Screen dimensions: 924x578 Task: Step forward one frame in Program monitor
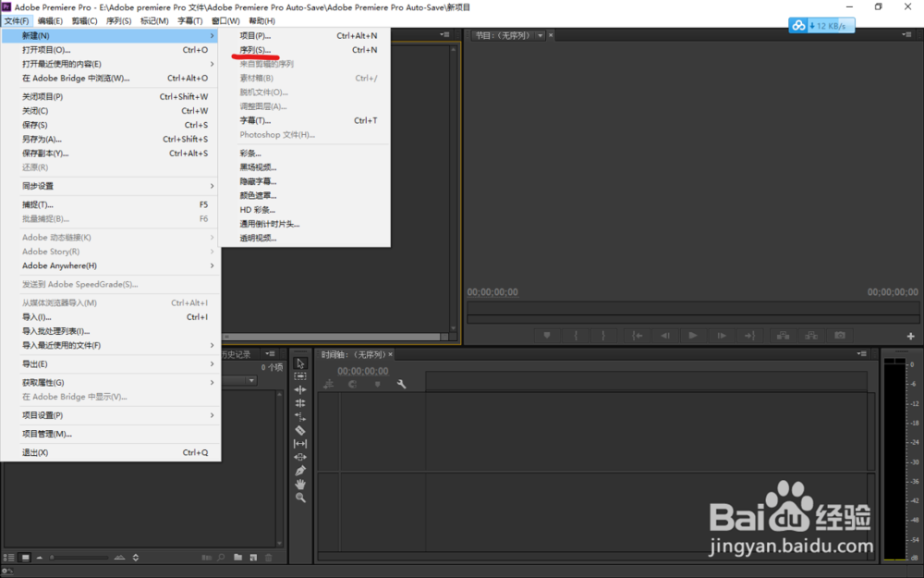pos(722,336)
